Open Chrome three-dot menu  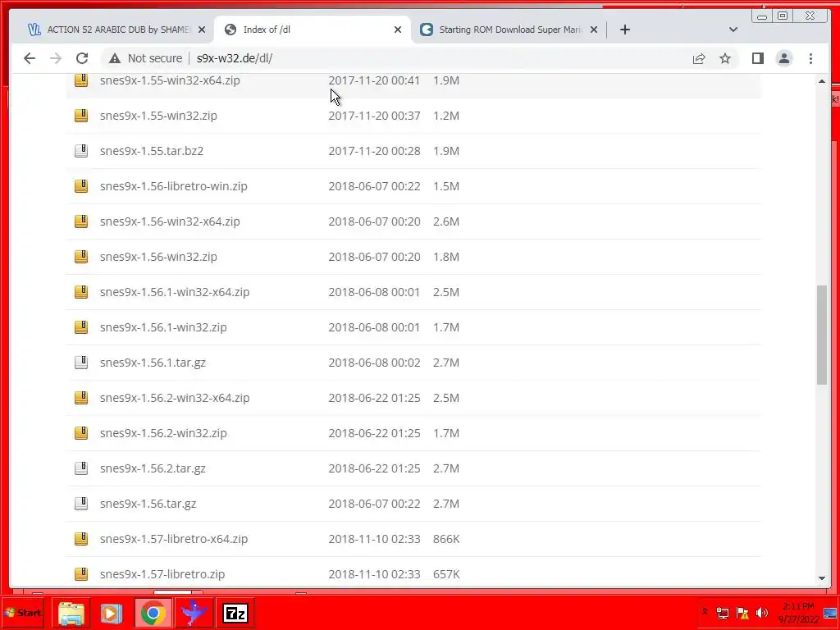pyautogui.click(x=810, y=58)
